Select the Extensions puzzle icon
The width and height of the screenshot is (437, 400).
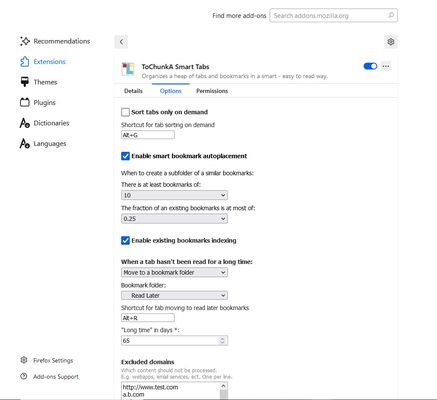(25, 62)
